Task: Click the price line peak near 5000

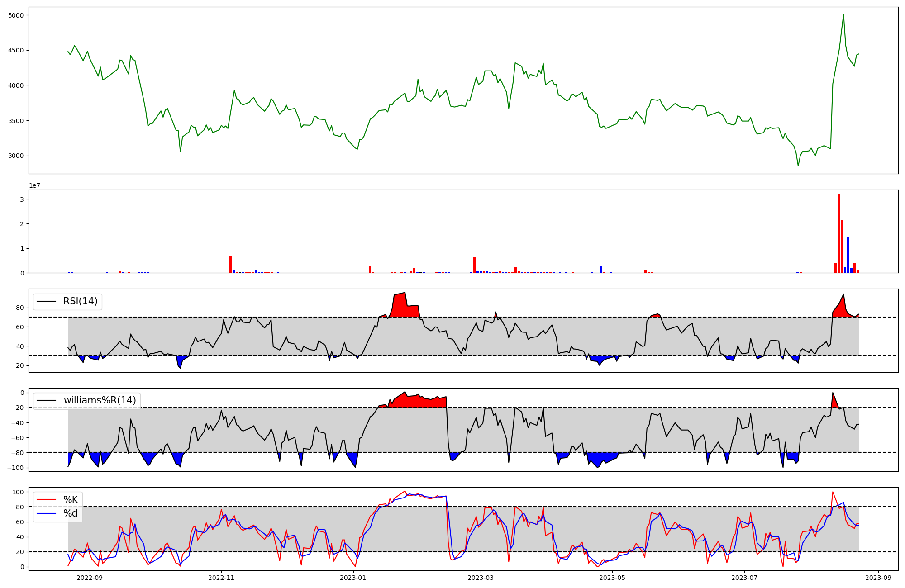Action: pos(843,15)
